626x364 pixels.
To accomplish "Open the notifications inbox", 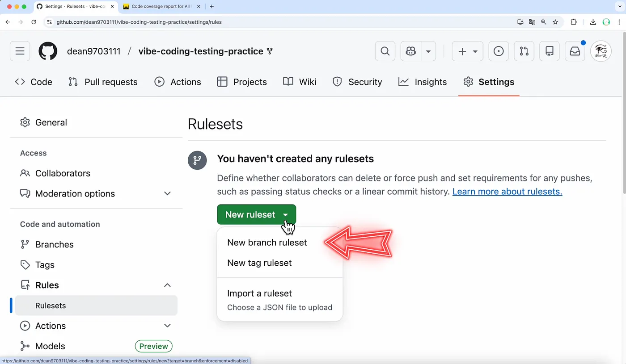I will tap(575, 51).
